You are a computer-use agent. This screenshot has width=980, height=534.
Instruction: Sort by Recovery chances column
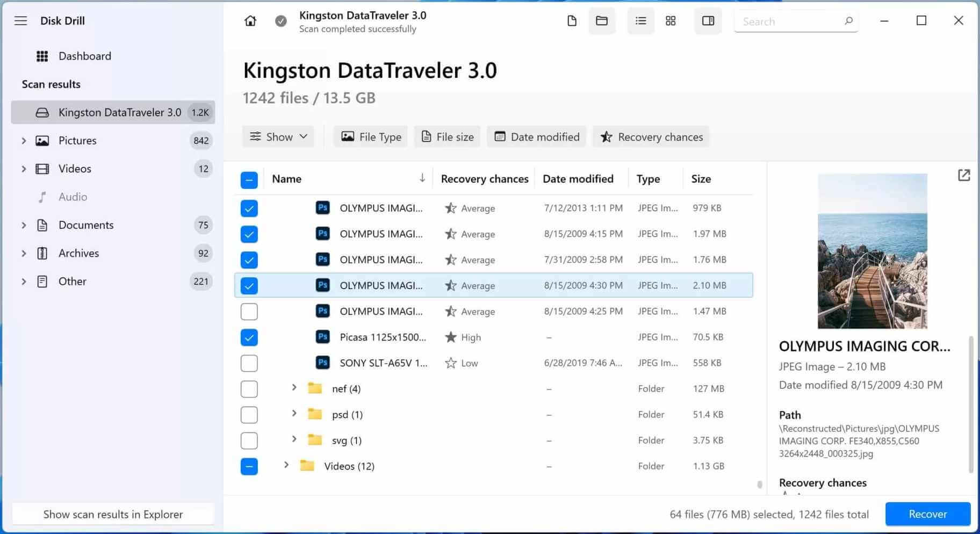coord(485,179)
